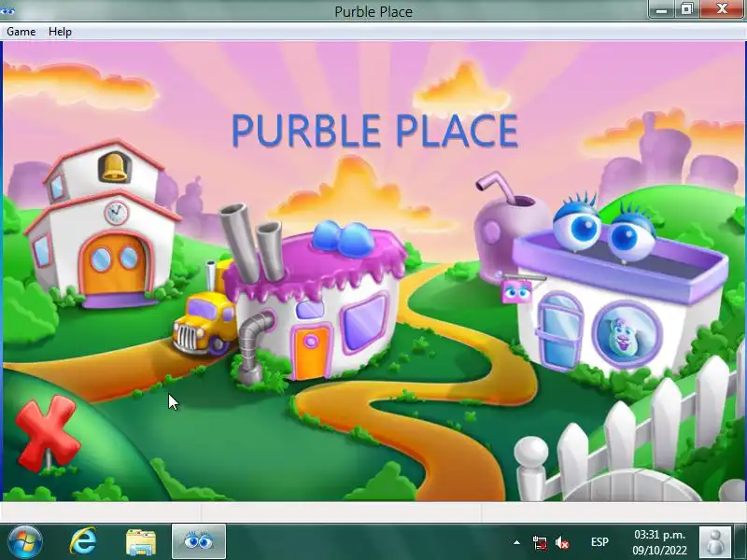The image size is (747, 560).
Task: Show hidden system tray icons
Action: coord(517,542)
